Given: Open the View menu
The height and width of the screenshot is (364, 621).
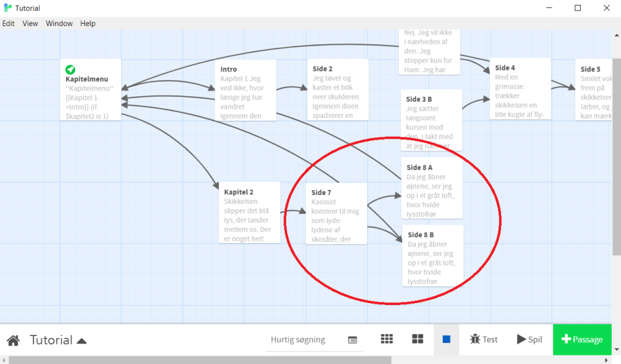Looking at the screenshot, I should [x=30, y=24].
